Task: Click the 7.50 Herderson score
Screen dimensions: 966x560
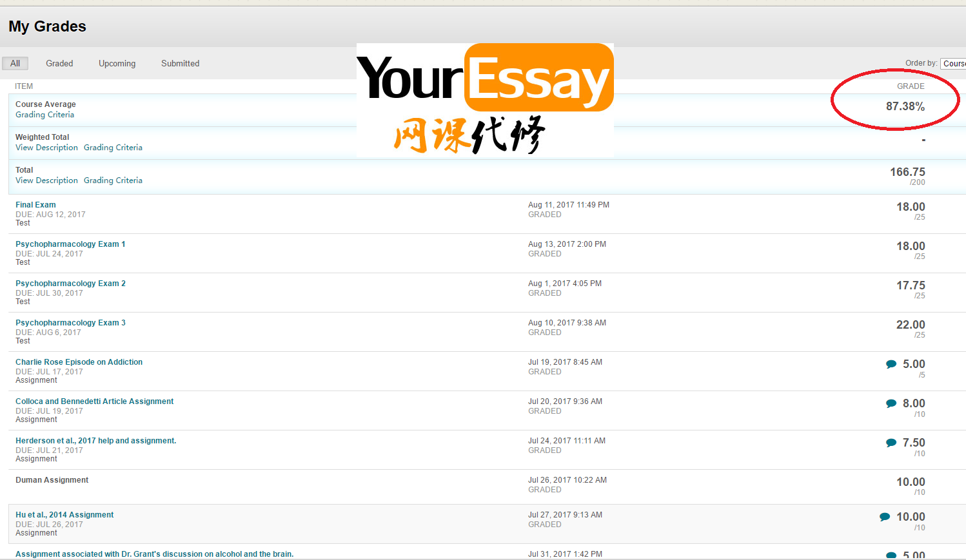Action: pyautogui.click(x=914, y=443)
